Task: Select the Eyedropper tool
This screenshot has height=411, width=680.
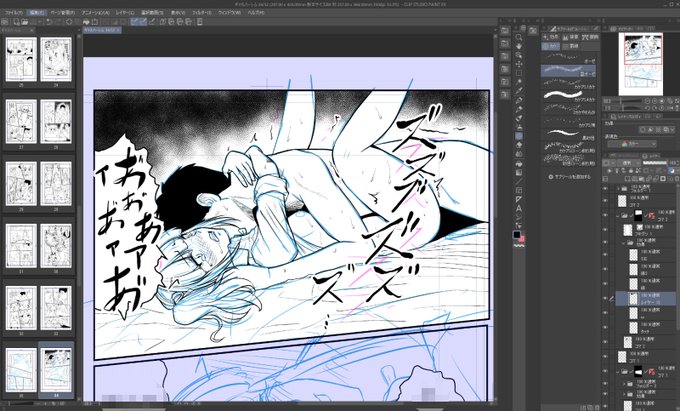Action: click(x=519, y=91)
